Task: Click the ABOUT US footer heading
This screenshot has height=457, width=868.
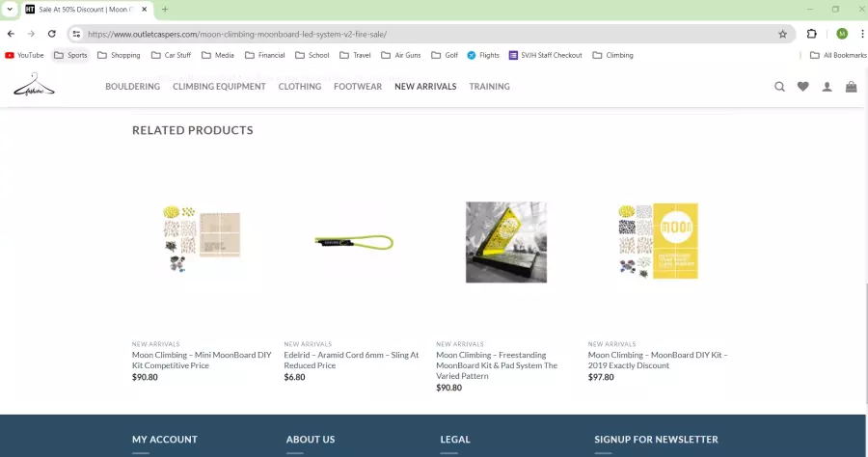Action: click(311, 440)
